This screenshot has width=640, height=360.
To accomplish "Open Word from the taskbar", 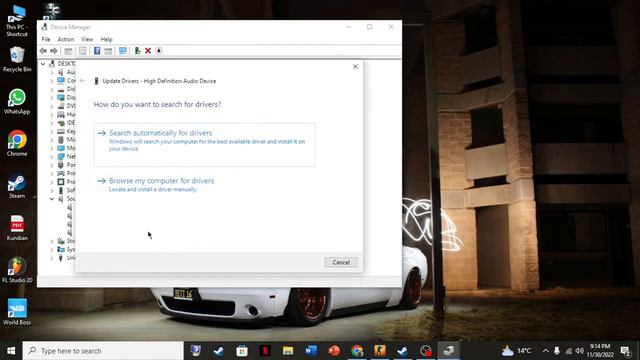I will click(x=311, y=351).
